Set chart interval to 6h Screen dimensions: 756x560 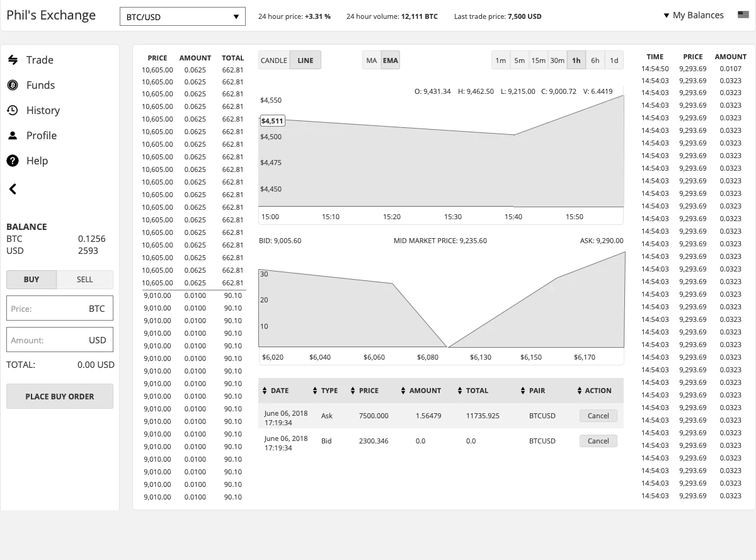[595, 60]
